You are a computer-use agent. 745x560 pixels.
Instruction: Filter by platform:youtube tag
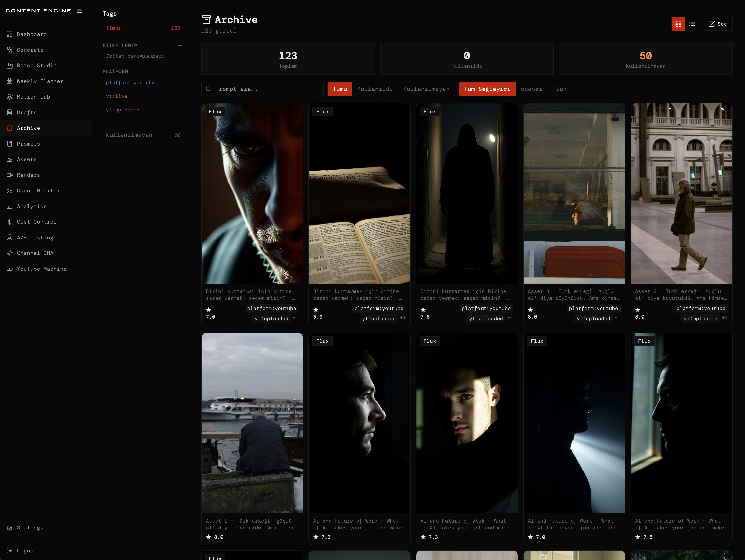(130, 83)
